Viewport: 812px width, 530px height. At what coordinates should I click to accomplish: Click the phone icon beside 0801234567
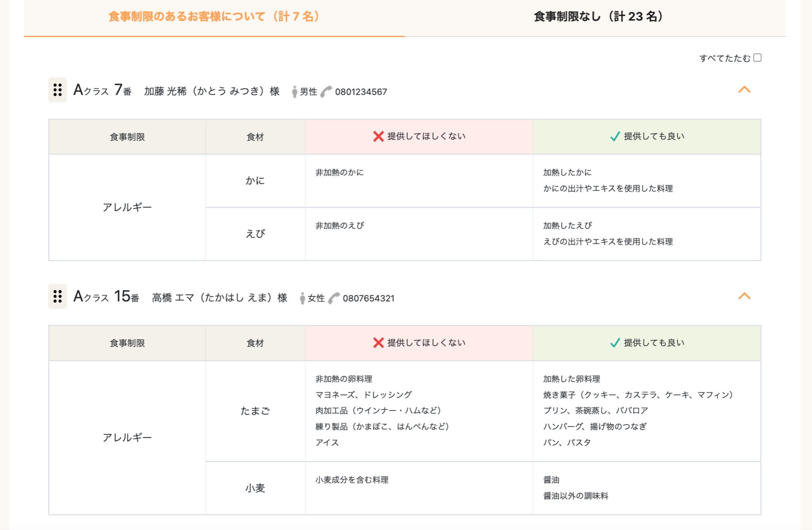(x=326, y=92)
